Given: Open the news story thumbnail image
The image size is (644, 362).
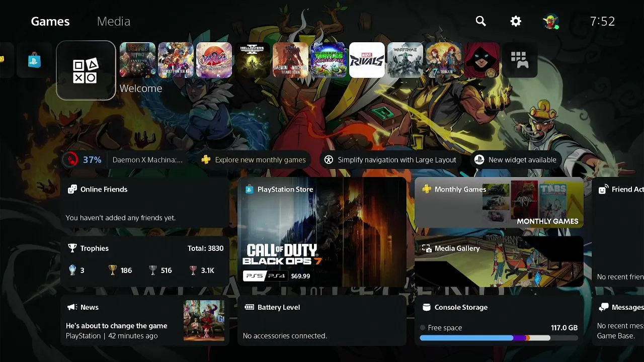Looking at the screenshot, I should click(204, 320).
